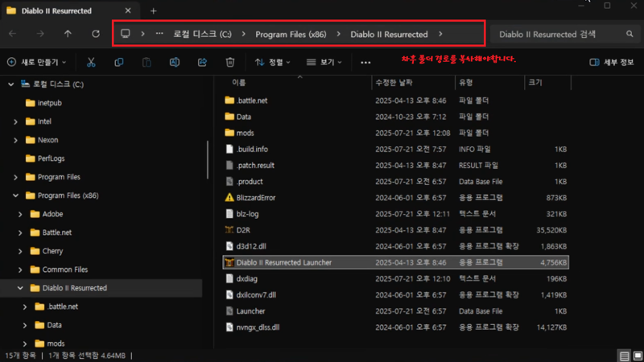Open the 정렬 sort dropdown

click(272, 63)
